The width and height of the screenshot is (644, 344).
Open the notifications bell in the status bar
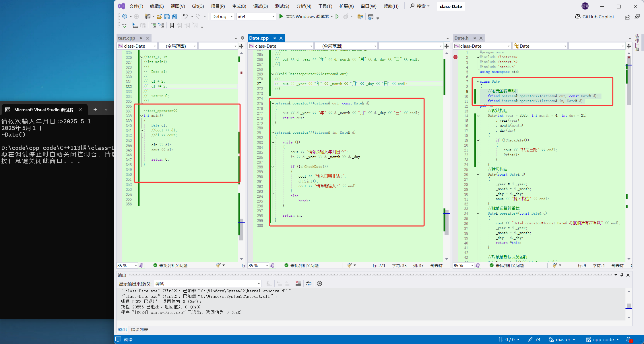click(x=629, y=339)
